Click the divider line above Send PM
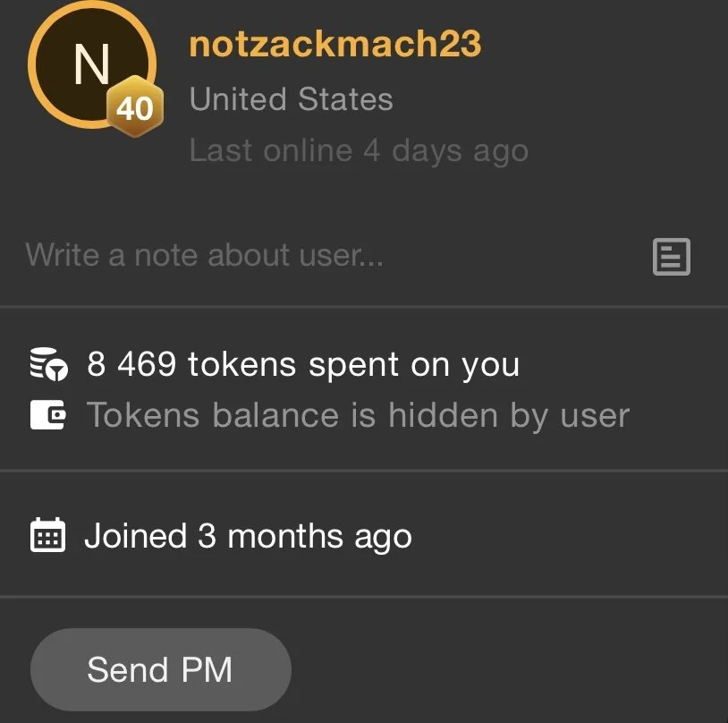The height and width of the screenshot is (723, 728). click(364, 597)
